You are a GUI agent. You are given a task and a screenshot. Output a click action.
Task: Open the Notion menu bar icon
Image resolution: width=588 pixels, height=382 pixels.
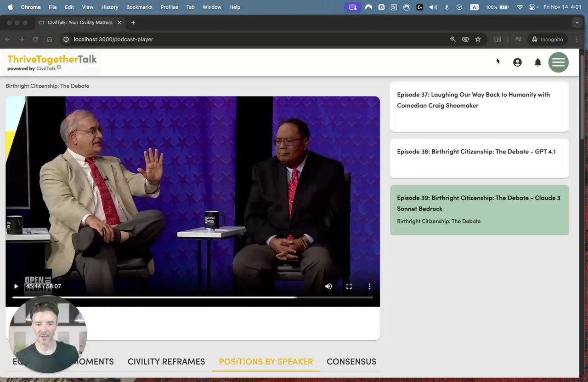click(x=394, y=7)
